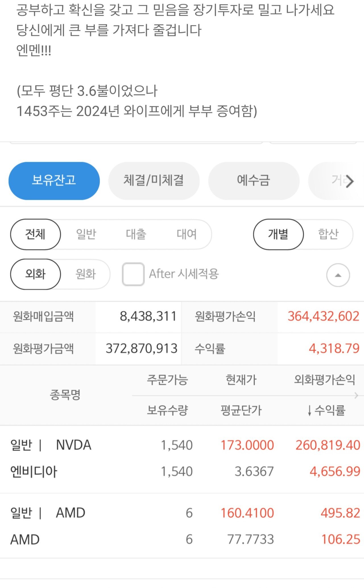Screen dimensions: 364x588
Task: Enable the After 시세적용 checkbox
Action: [x=133, y=274]
